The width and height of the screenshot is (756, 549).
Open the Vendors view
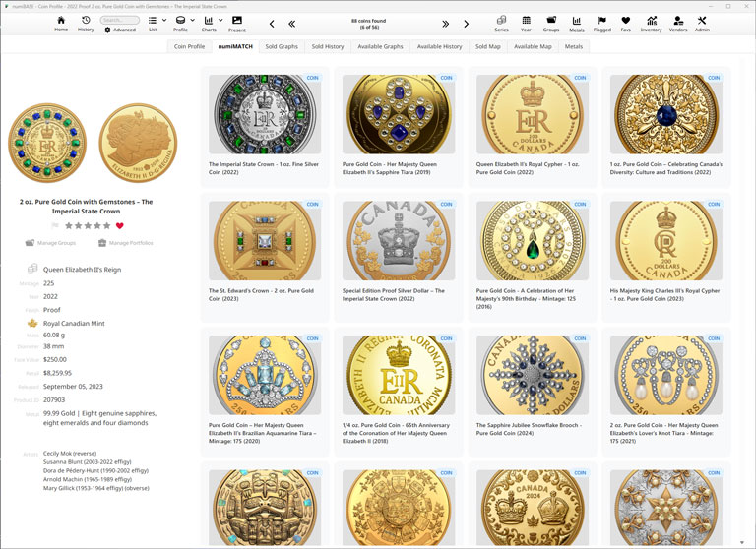(678, 24)
